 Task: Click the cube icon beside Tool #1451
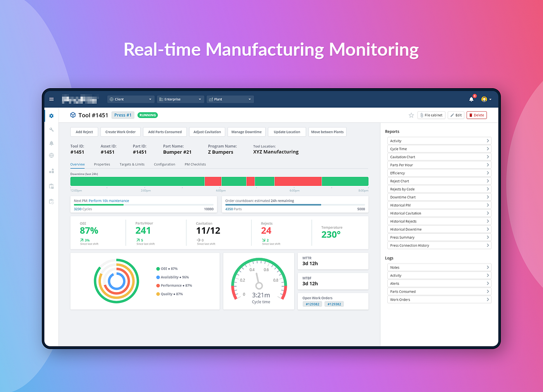point(73,115)
